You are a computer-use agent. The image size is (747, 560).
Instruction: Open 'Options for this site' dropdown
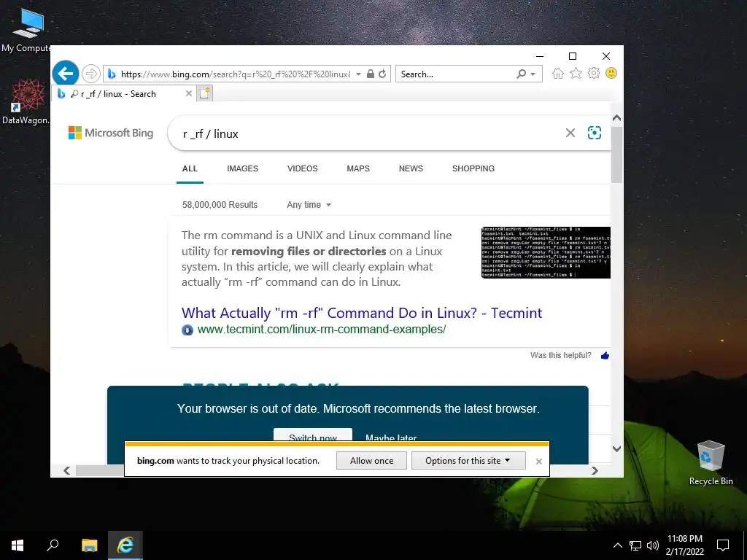(x=468, y=461)
